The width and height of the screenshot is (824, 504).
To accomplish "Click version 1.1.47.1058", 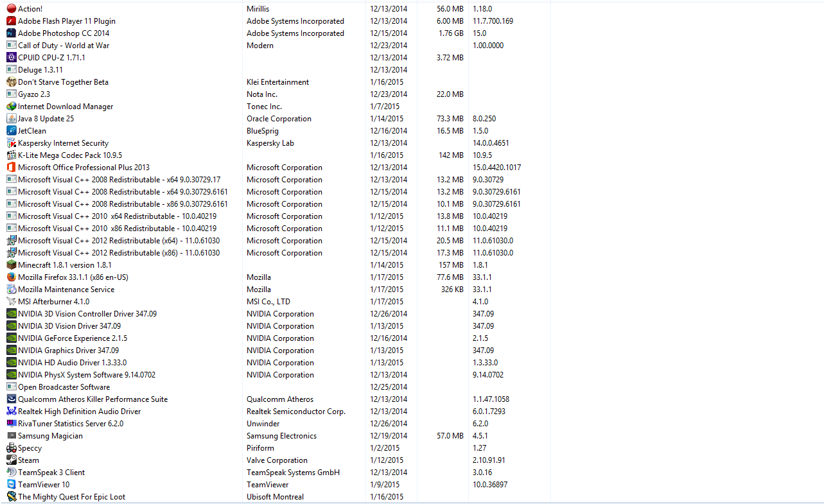I will [491, 399].
